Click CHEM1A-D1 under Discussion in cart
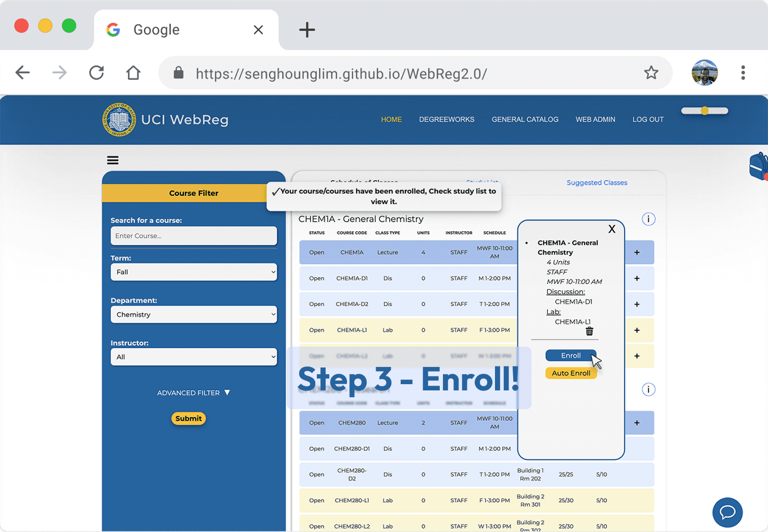Image resolution: width=768 pixels, height=532 pixels. (x=574, y=302)
